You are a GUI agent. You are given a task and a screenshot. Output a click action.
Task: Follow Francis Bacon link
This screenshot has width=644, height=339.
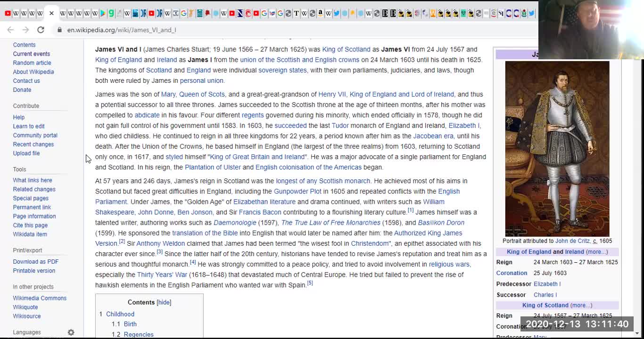click(260, 212)
